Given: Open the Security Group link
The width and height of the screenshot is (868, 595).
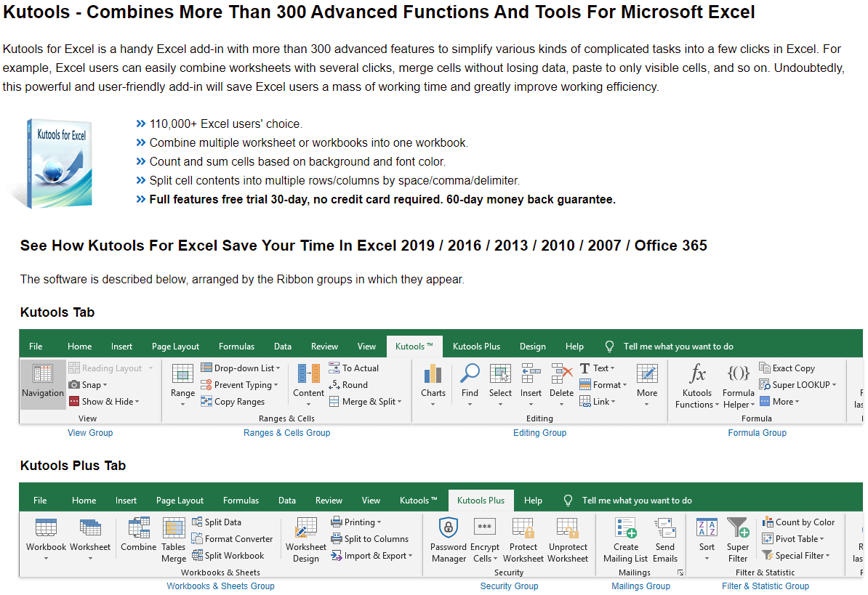Looking at the screenshot, I should 510,586.
